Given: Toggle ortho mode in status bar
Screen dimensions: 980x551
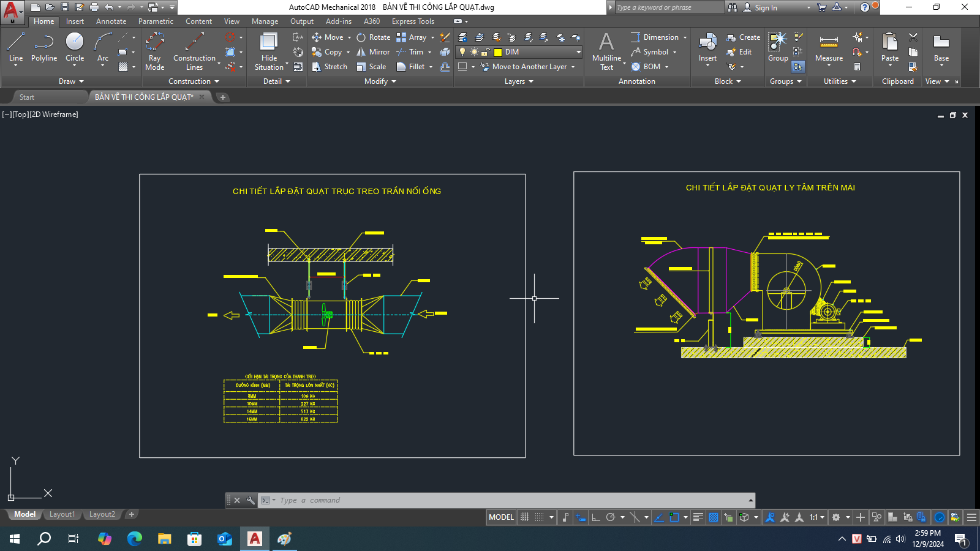Looking at the screenshot, I should [x=595, y=517].
